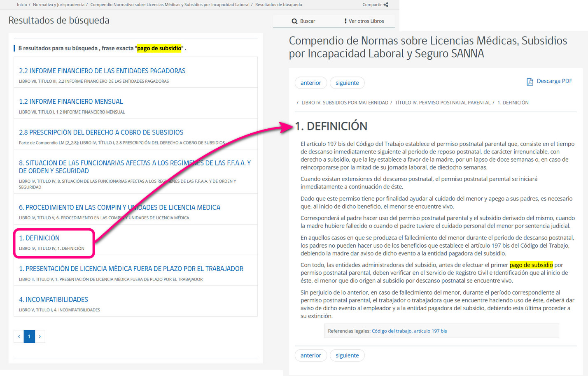Click the PDF file icon

pos(530,82)
